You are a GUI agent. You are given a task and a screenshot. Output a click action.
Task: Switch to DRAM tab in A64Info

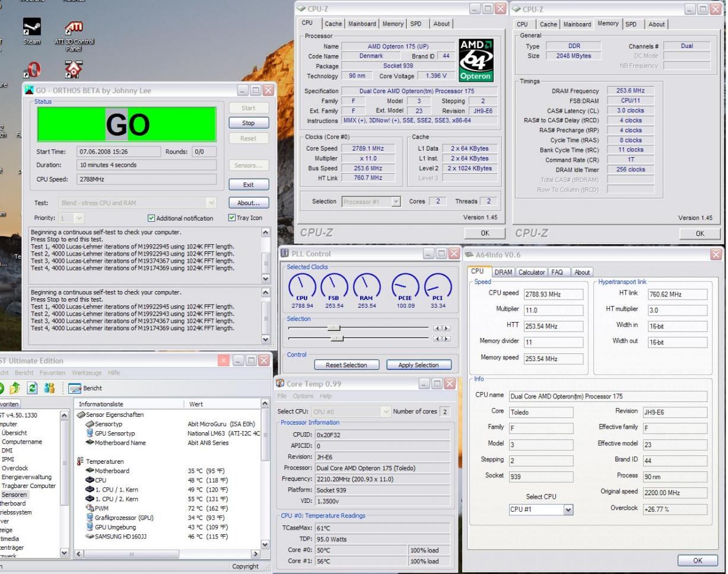pos(503,272)
